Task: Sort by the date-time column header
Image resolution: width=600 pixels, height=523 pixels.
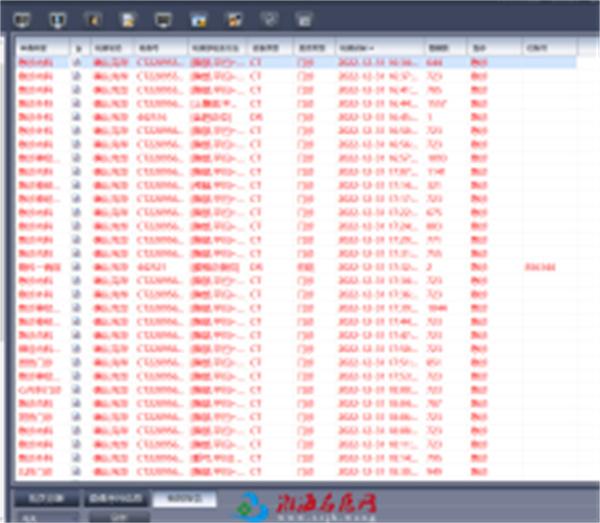Action: [x=378, y=47]
